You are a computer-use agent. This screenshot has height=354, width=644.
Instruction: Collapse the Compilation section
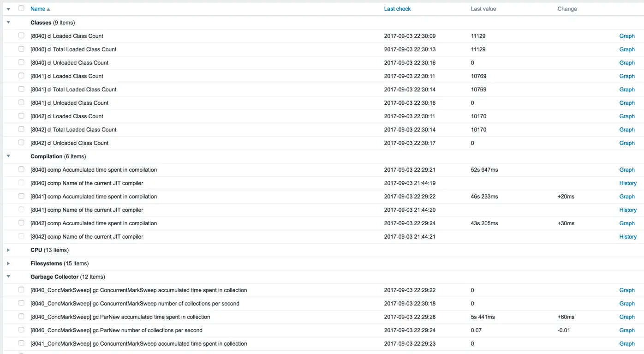coord(8,156)
